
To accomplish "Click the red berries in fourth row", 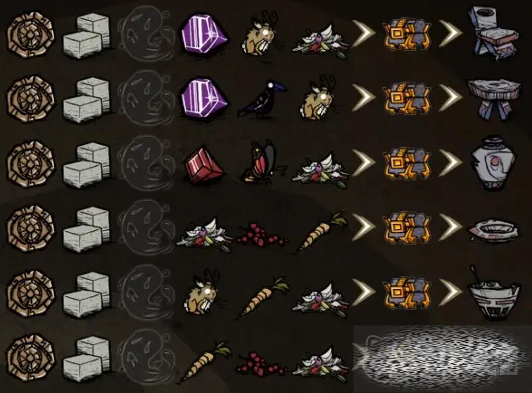I will (262, 234).
